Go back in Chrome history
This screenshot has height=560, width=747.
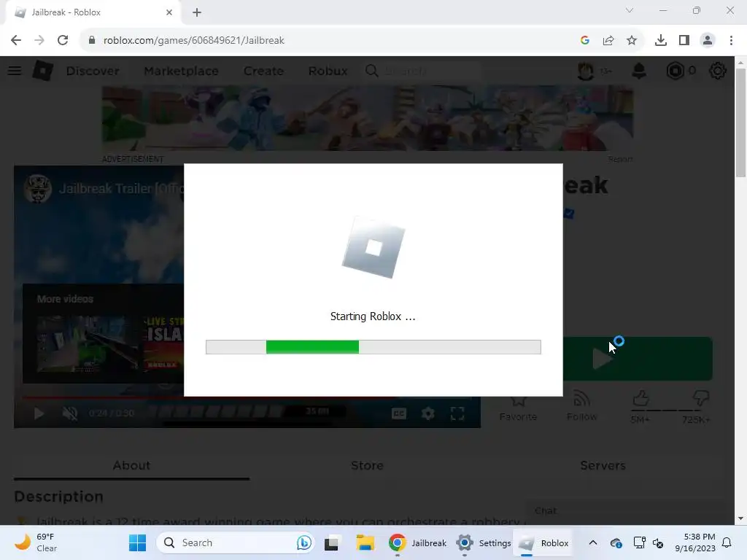16,41
